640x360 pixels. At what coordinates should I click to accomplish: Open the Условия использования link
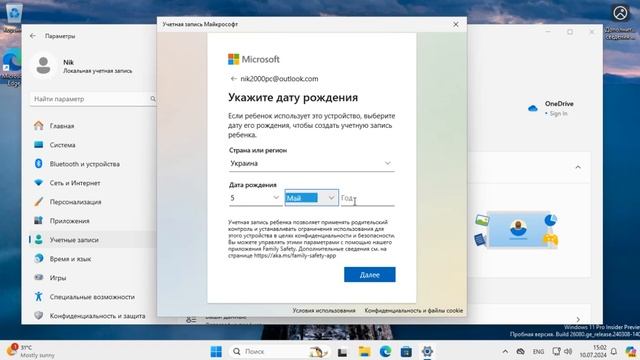click(324, 311)
